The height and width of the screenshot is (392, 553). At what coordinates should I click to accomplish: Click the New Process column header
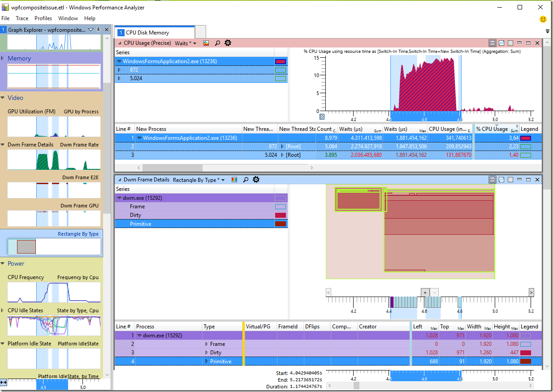click(x=188, y=129)
